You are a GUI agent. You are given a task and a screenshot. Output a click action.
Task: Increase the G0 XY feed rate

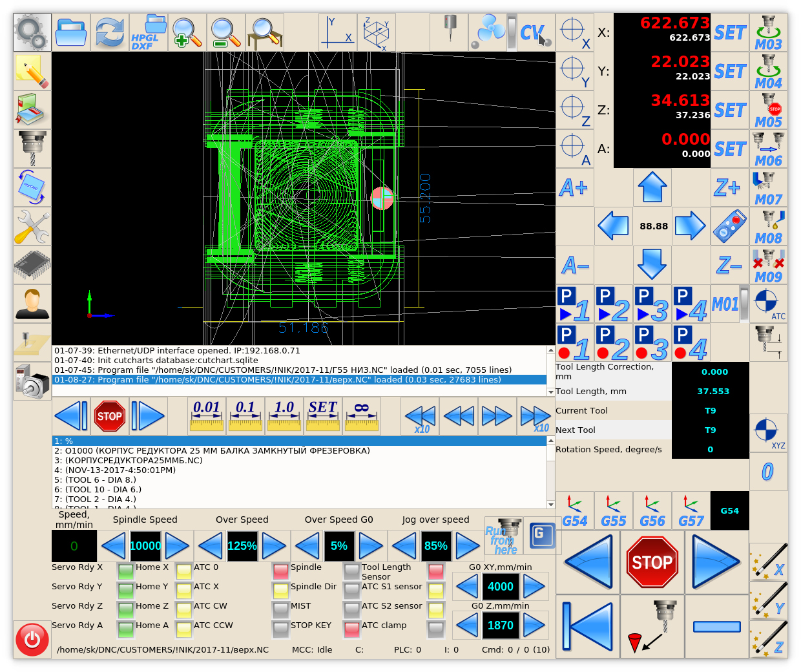coord(534,587)
